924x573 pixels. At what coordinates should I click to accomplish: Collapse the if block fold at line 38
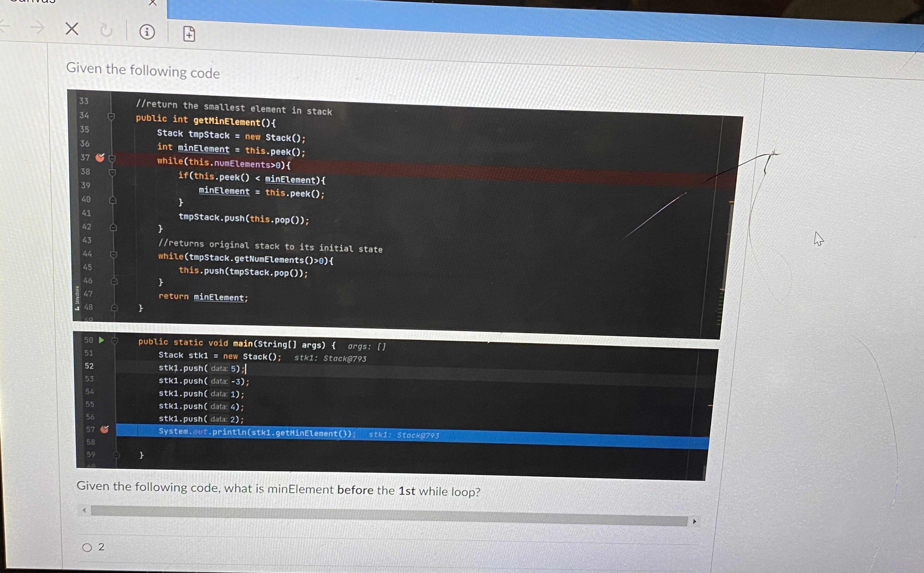click(x=112, y=173)
